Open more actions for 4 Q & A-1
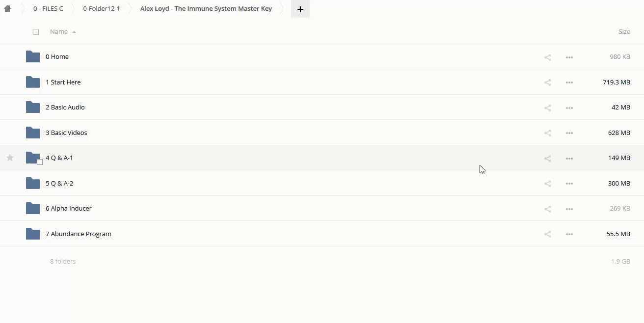Screen dimensions: 644x323 (569, 159)
